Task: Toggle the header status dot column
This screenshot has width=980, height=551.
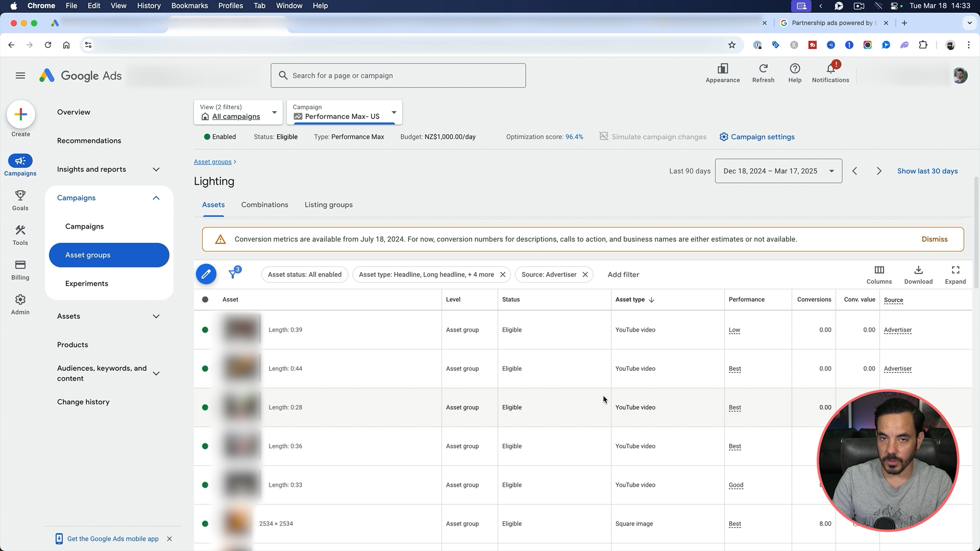Action: coord(205,299)
